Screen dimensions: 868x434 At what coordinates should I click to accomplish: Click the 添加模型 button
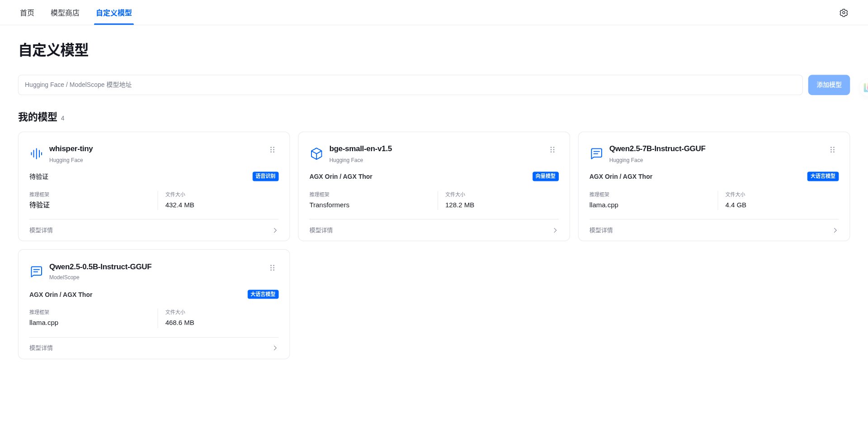pyautogui.click(x=829, y=85)
